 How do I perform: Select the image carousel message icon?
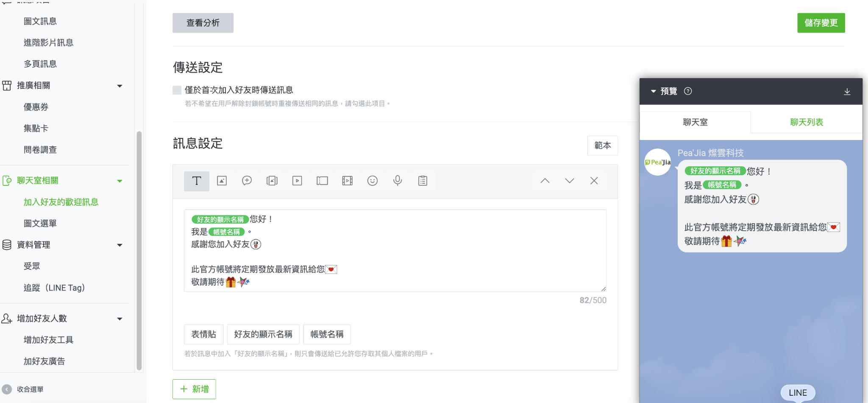coord(272,180)
